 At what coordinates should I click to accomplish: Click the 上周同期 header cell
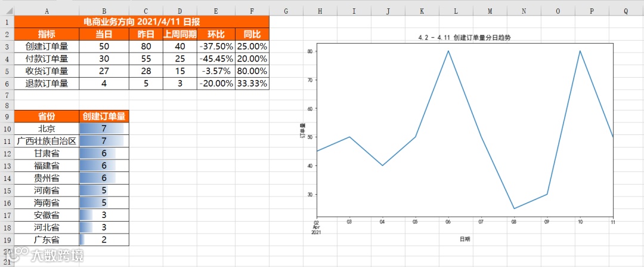click(180, 33)
